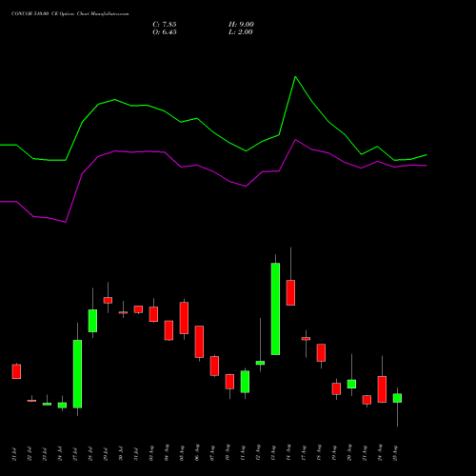Click the peak of the purple line
Image resolution: width=476 pixels, height=476 pixels.
click(x=295, y=140)
